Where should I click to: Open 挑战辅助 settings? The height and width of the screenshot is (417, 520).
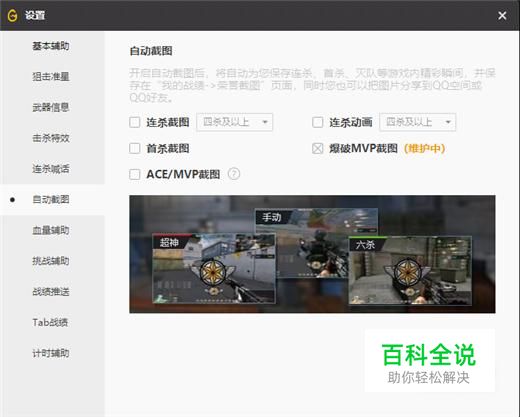[x=52, y=261]
